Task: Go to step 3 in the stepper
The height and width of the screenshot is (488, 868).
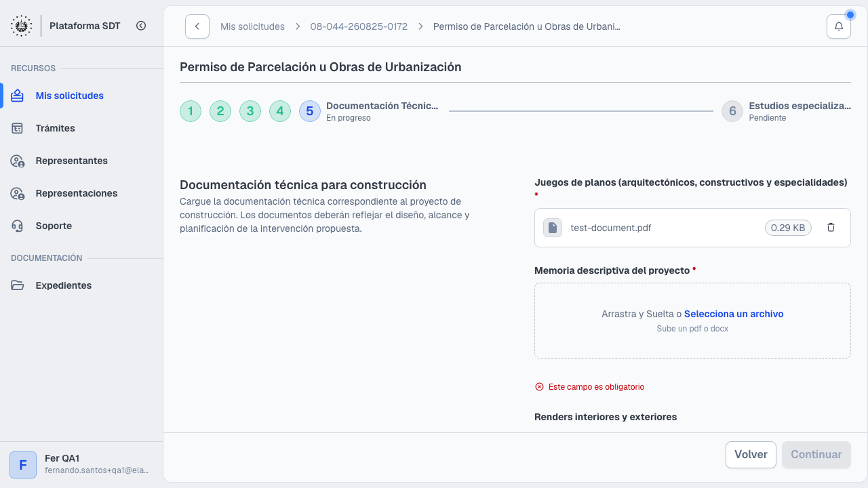Action: [250, 111]
